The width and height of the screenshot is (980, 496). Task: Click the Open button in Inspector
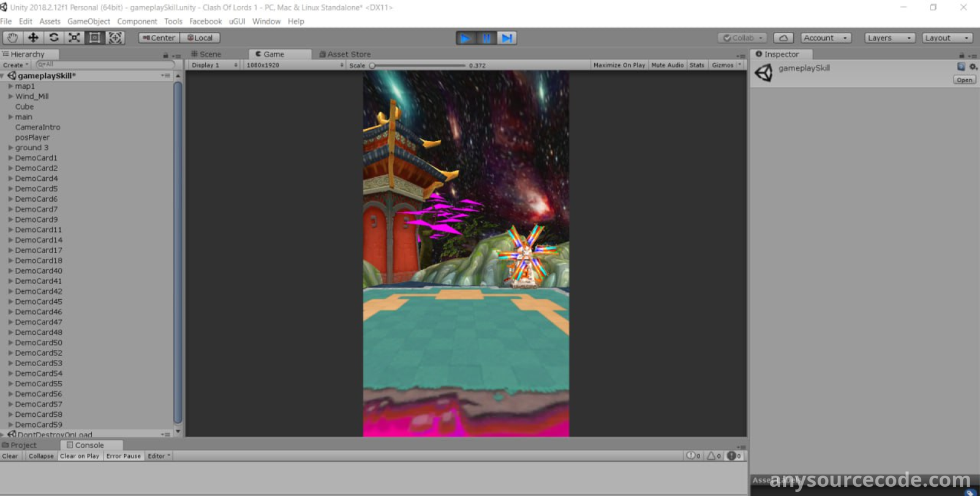click(x=964, y=80)
